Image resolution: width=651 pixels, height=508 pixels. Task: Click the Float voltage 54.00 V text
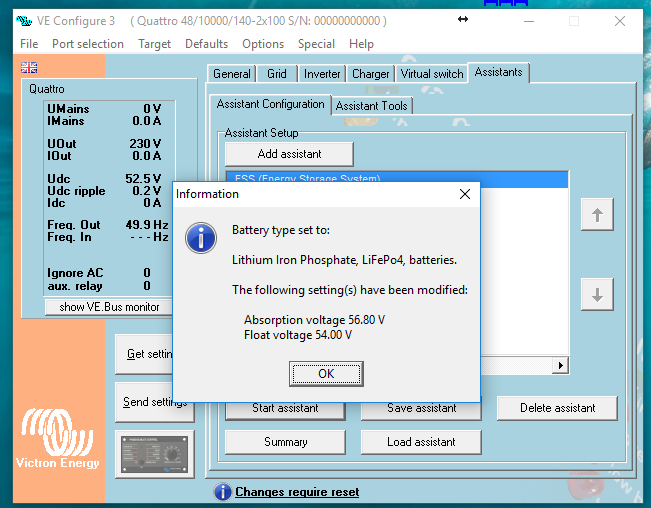pyautogui.click(x=298, y=335)
